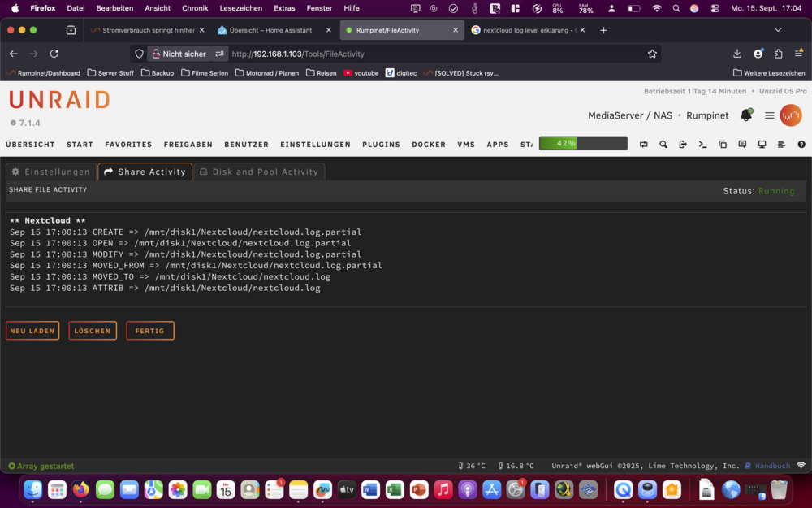This screenshot has height=508, width=812.
Task: Open the Motorrad / Planen bookmark folder
Action: 267,73
